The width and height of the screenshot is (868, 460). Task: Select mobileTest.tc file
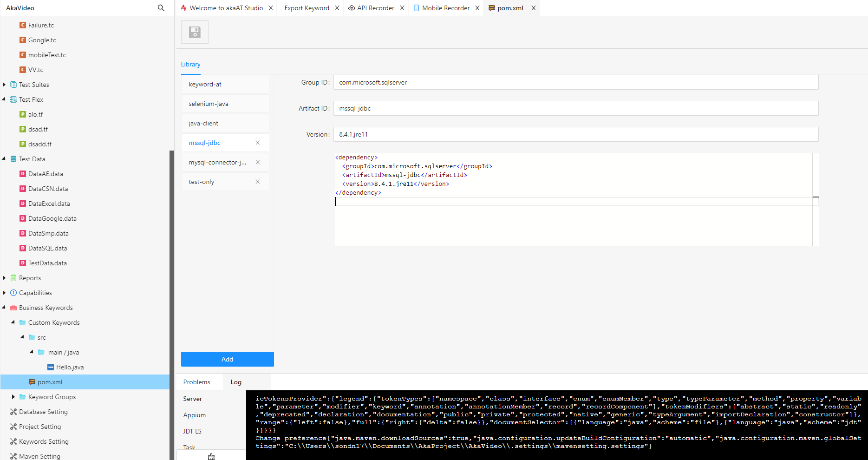coord(47,55)
